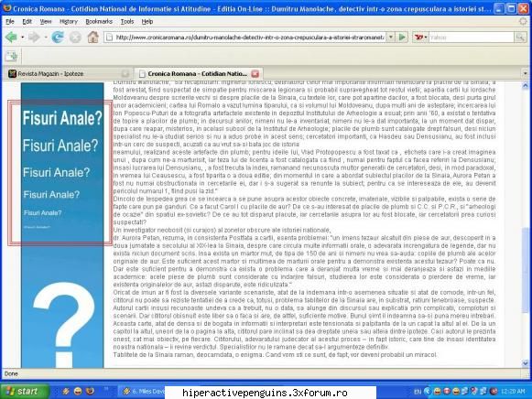Expand the address bar history dropdown
Viewport: 532px width, 399px height.
[x=390, y=37]
